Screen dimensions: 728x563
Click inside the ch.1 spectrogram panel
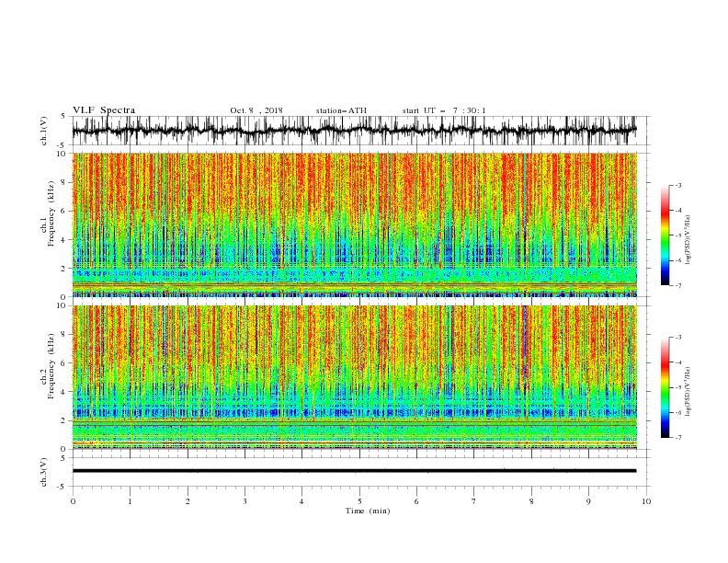[x=354, y=224]
